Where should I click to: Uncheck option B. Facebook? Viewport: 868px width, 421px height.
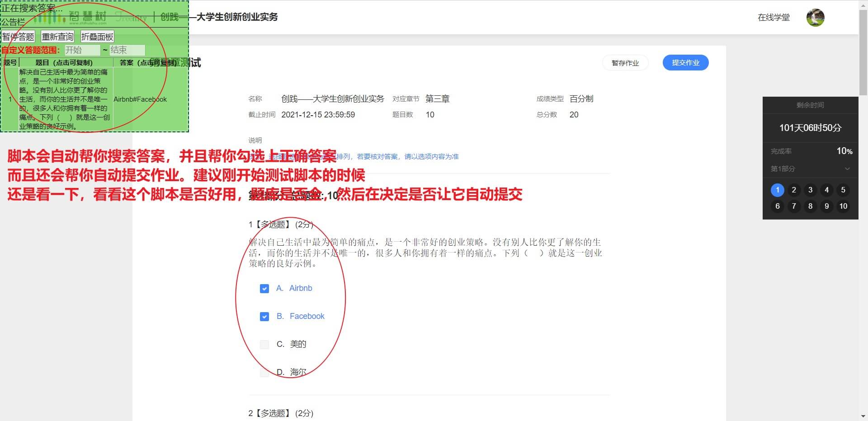(264, 317)
